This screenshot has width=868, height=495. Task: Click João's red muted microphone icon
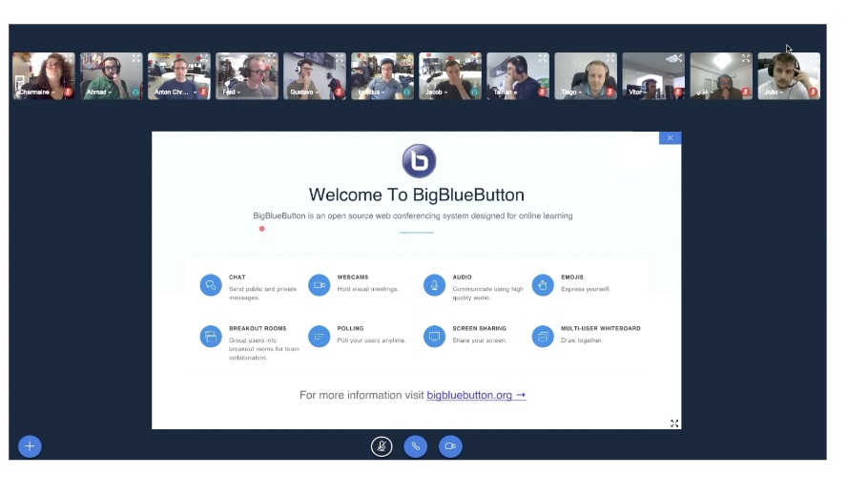click(814, 92)
